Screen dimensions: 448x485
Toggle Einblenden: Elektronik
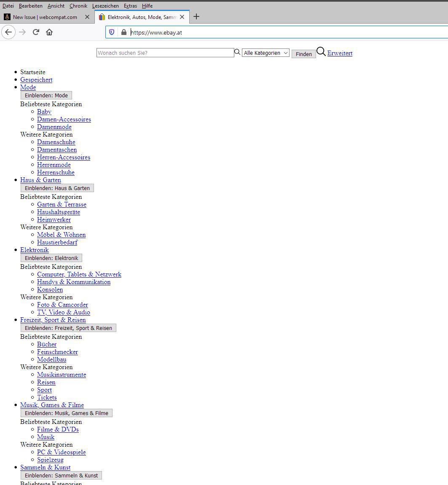click(51, 258)
